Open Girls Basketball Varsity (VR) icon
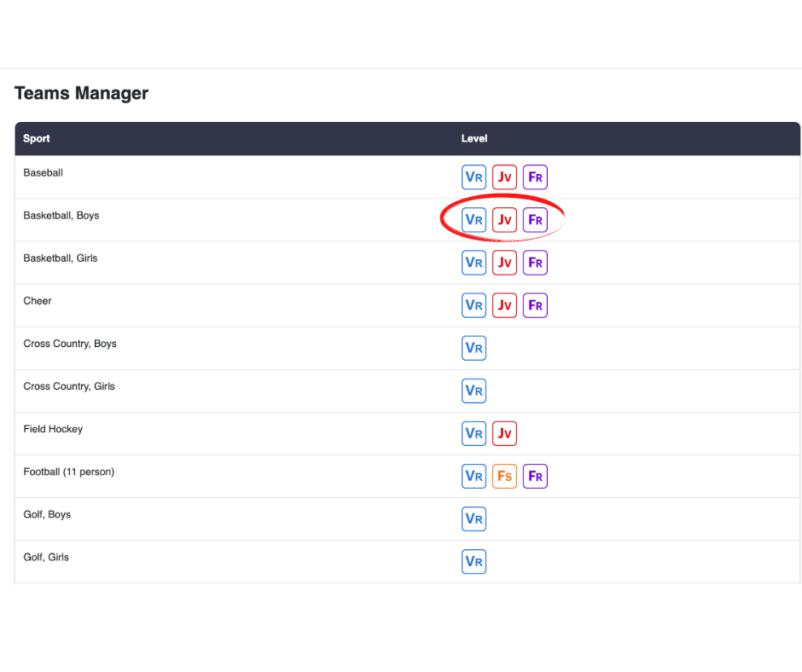The height and width of the screenshot is (672, 802). pos(474,263)
